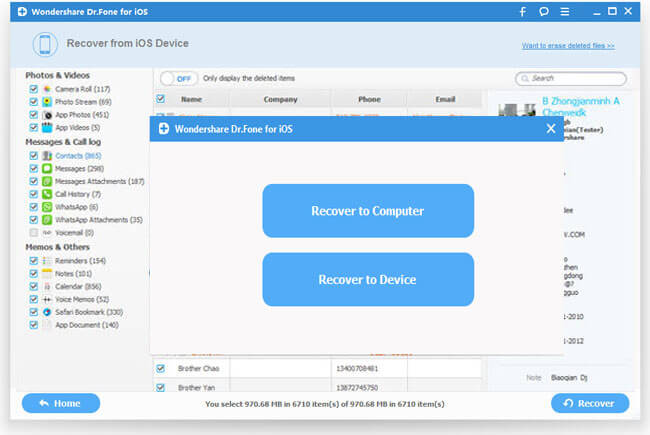Image resolution: width=650 pixels, height=435 pixels.
Task: Click the Call History icon
Action: click(47, 194)
